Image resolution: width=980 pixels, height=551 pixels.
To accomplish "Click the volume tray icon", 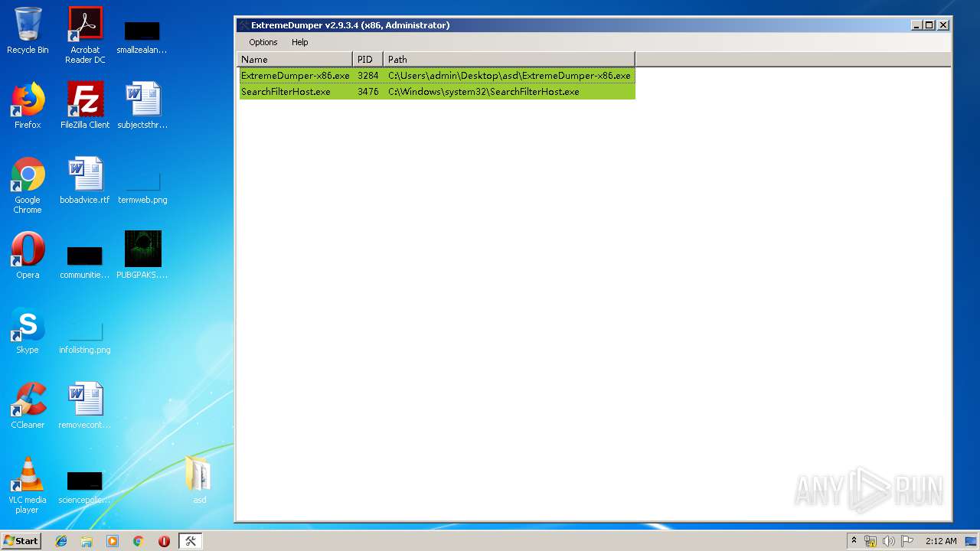I will click(889, 541).
